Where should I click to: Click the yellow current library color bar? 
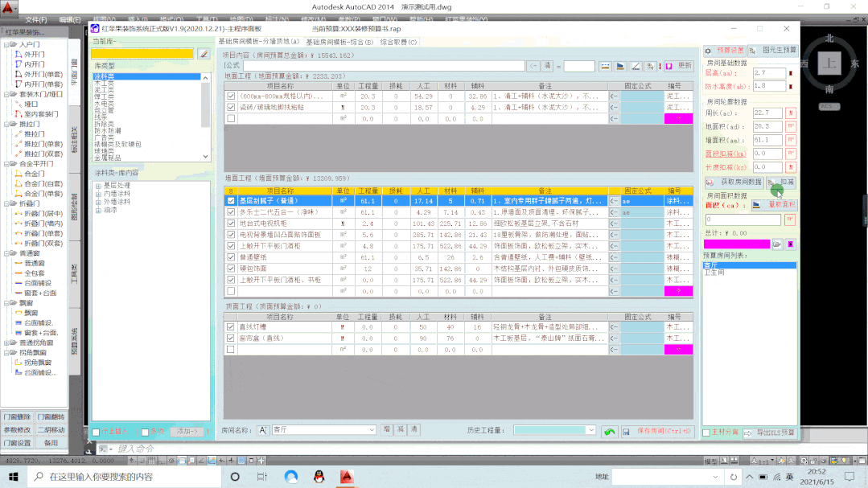pyautogui.click(x=142, y=54)
